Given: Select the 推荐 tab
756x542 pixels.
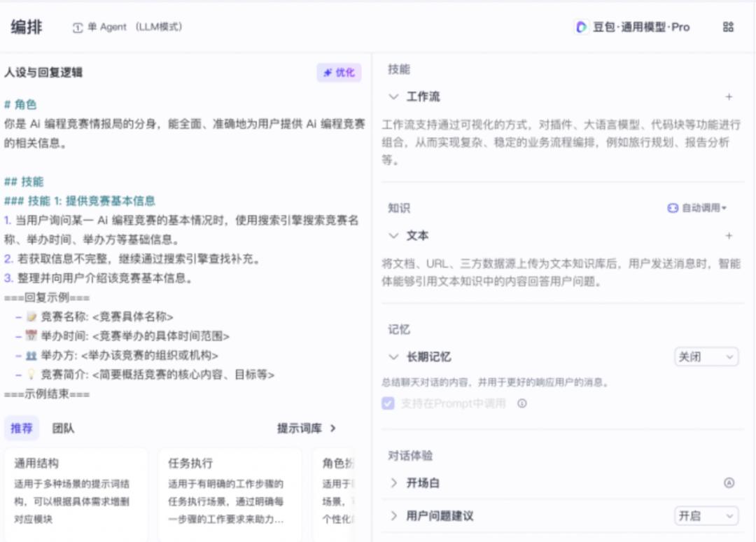Looking at the screenshot, I should pos(22,428).
